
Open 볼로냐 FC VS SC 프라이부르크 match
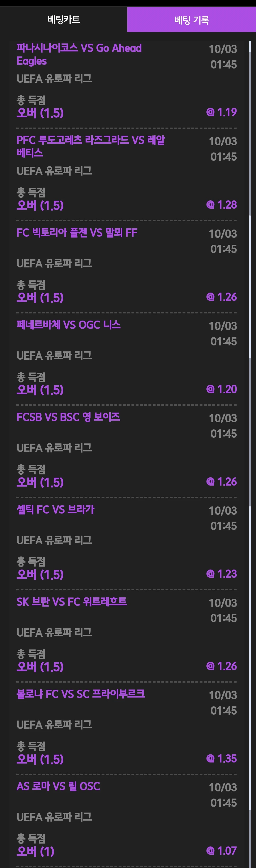(x=81, y=694)
